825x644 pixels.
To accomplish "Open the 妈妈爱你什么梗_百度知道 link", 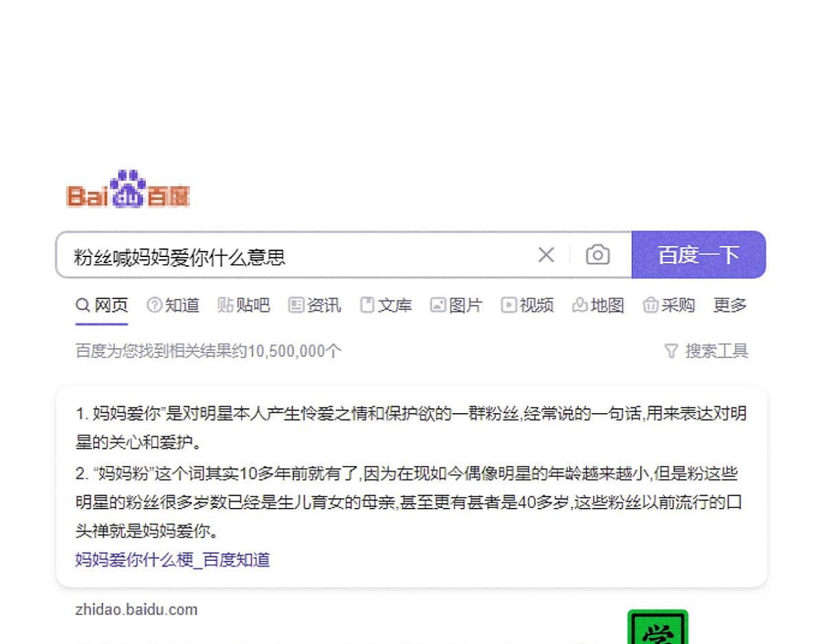I will pos(173,559).
